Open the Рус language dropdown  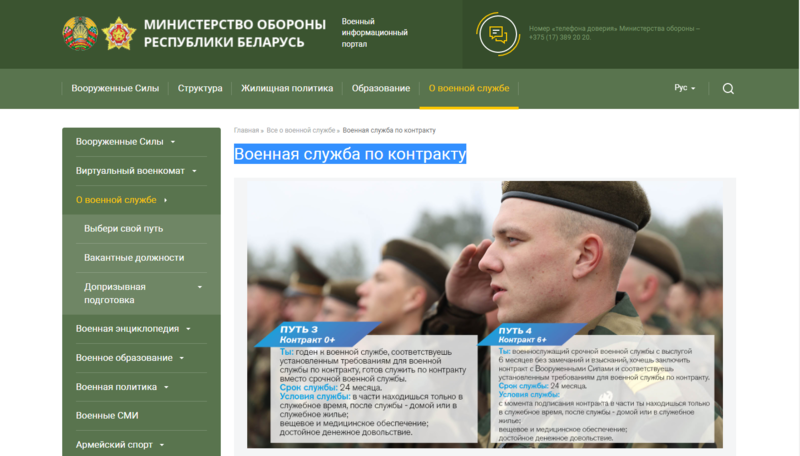point(685,88)
